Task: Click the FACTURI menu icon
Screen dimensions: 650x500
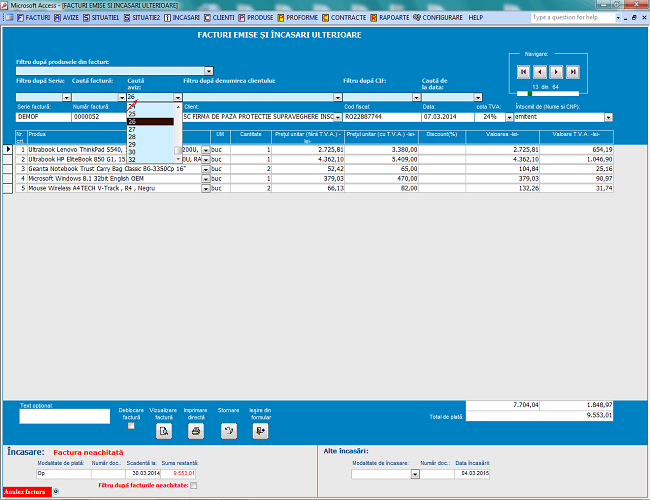Action: (x=20, y=18)
